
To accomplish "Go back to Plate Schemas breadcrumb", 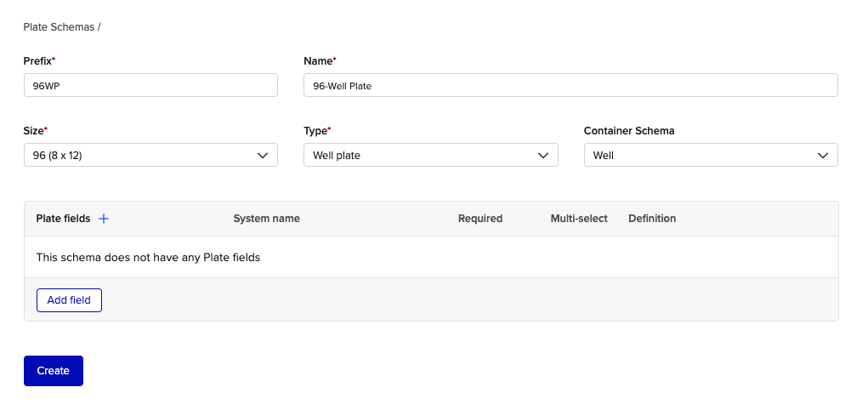I will tap(59, 27).
